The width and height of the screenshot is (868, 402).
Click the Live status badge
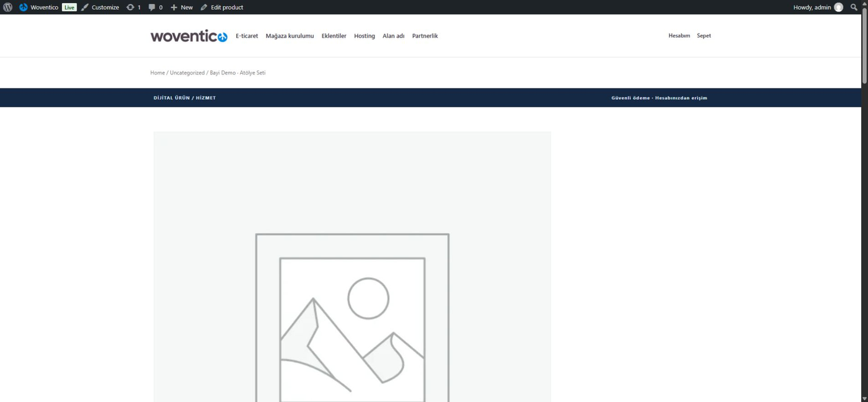(69, 7)
